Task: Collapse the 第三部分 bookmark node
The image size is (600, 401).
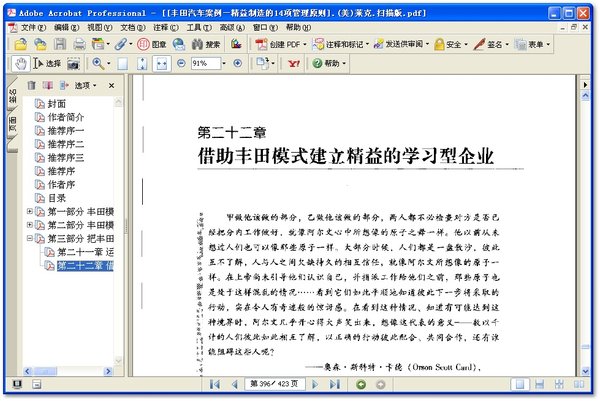Action: point(29,240)
